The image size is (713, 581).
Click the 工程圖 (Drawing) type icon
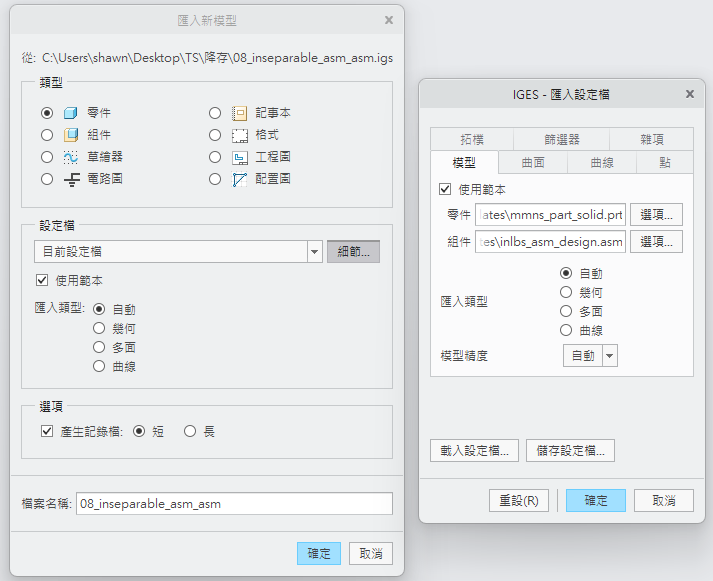239,157
